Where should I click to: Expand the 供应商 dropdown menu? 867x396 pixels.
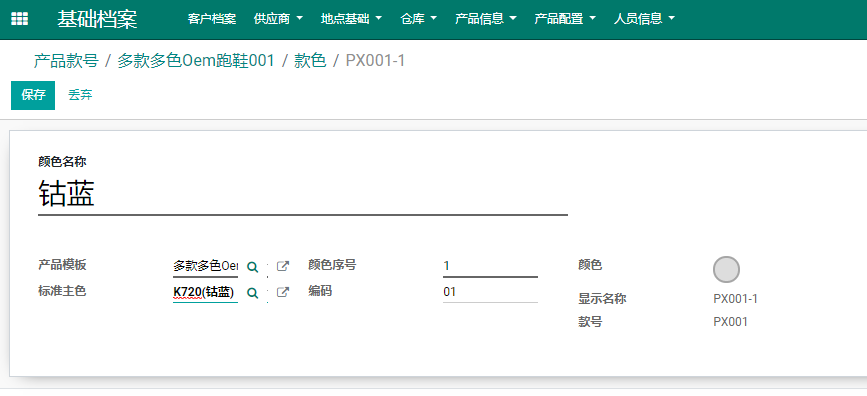(278, 19)
